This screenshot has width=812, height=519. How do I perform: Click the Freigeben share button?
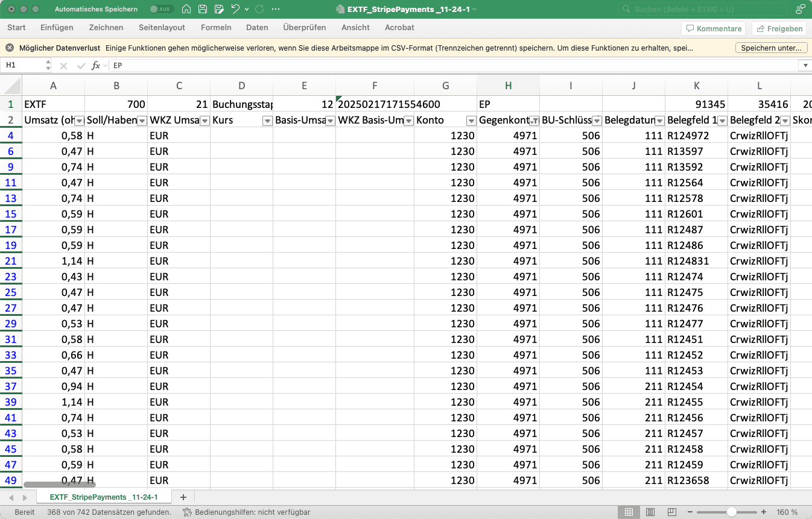pyautogui.click(x=779, y=28)
